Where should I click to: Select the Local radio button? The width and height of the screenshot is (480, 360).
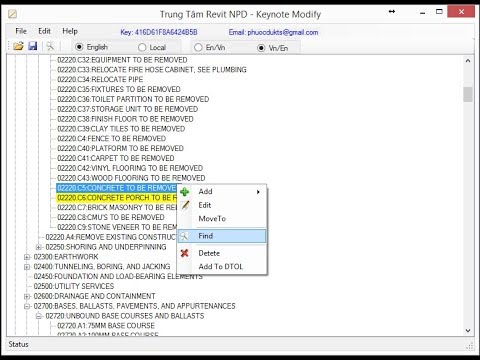tap(142, 47)
